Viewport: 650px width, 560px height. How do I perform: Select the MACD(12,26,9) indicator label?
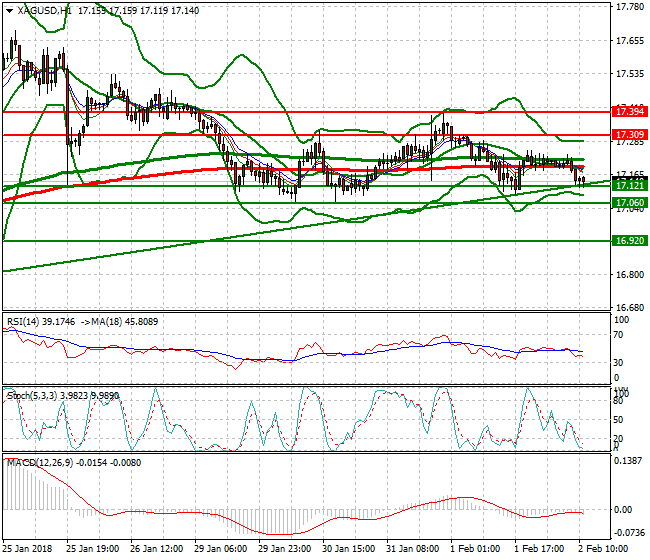point(40,463)
